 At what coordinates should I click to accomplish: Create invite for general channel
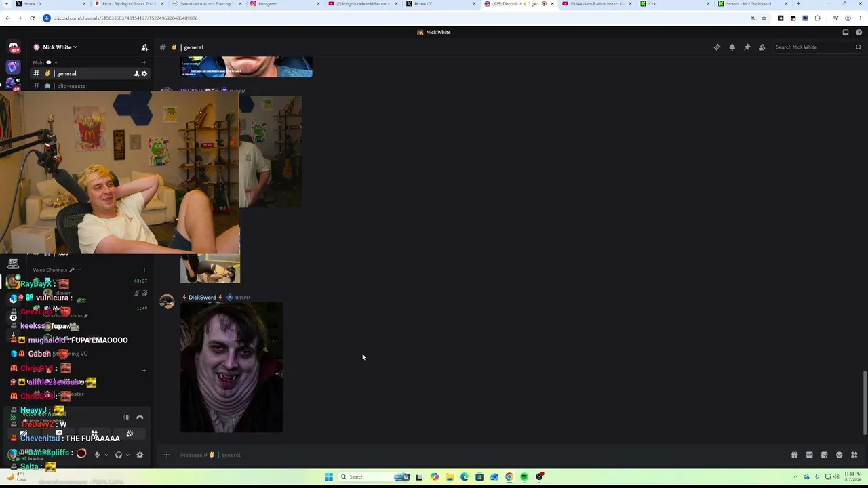[x=136, y=73]
